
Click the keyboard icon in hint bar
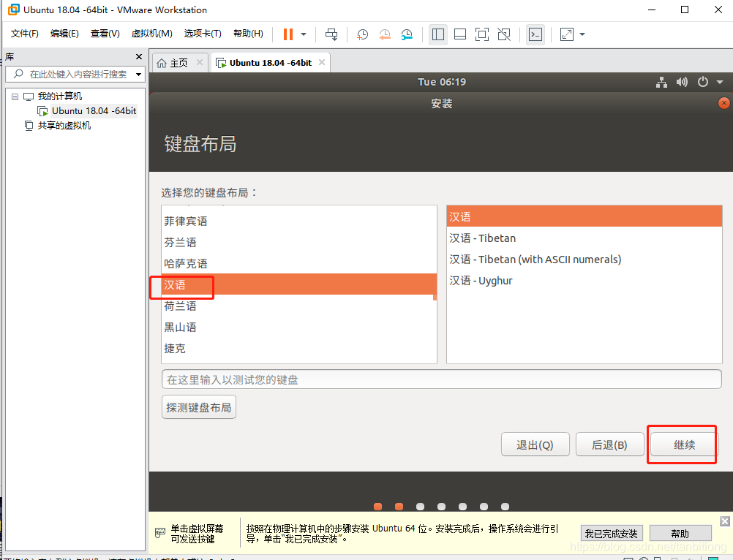pos(160,532)
